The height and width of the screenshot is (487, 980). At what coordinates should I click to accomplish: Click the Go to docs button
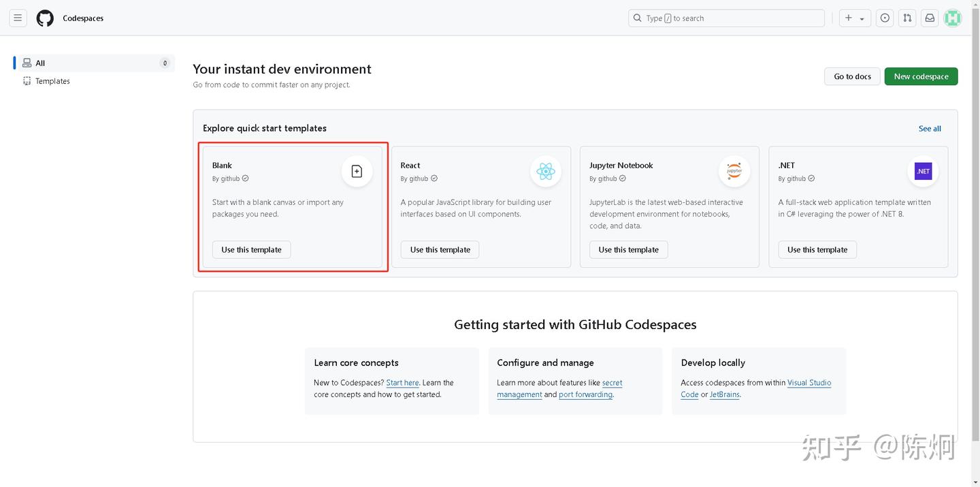tap(852, 76)
